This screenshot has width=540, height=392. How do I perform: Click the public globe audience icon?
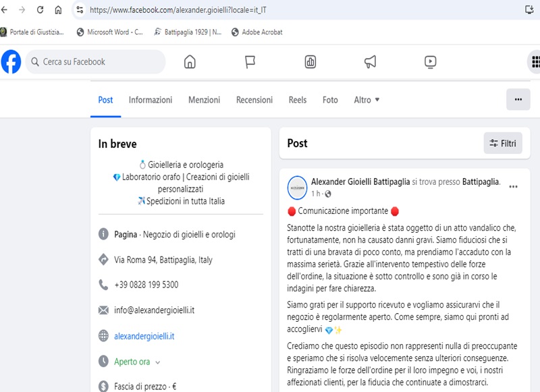coord(328,194)
